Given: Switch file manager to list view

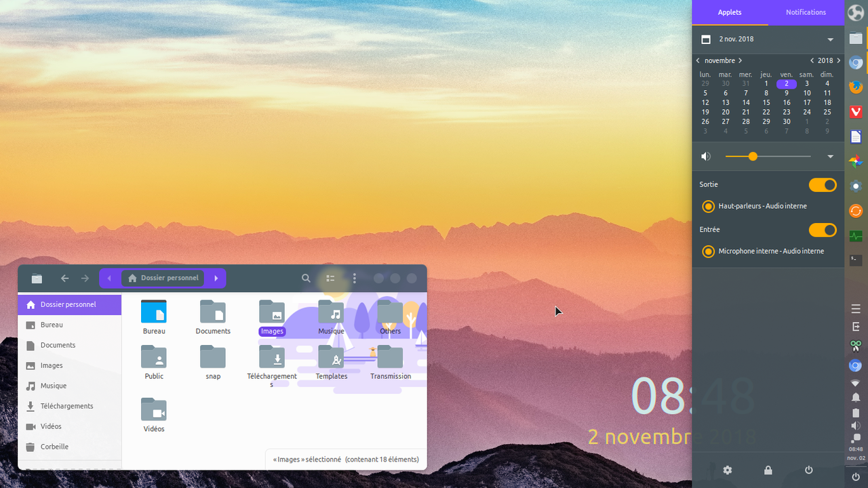Looking at the screenshot, I should pos(330,279).
